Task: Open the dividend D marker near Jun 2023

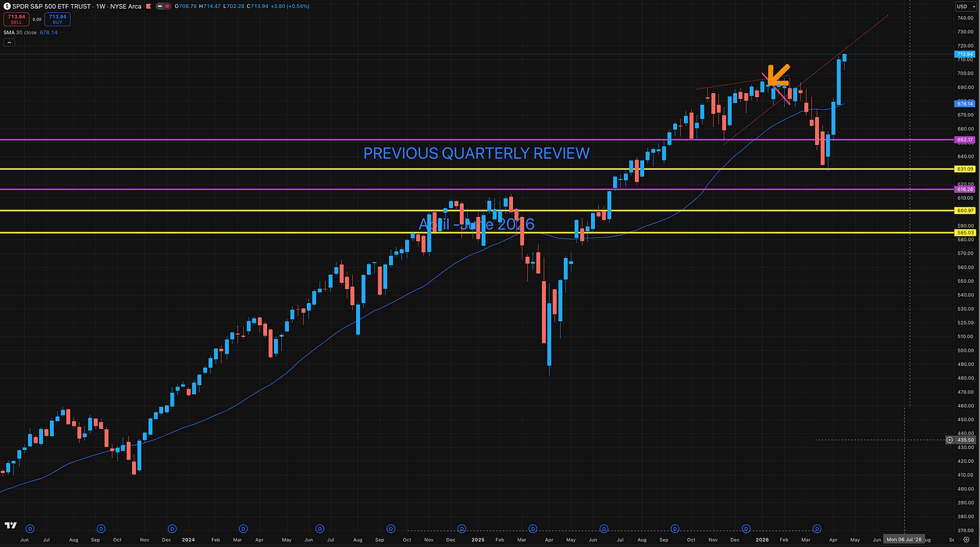Action: [x=30, y=529]
